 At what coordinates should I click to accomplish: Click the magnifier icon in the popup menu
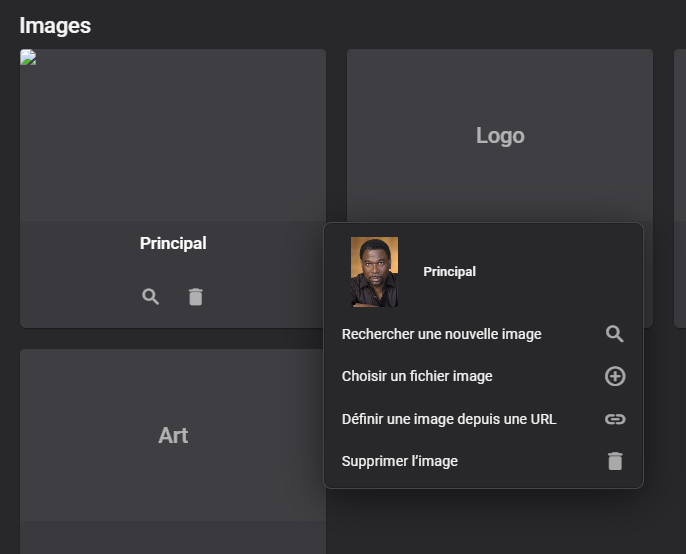pos(615,334)
